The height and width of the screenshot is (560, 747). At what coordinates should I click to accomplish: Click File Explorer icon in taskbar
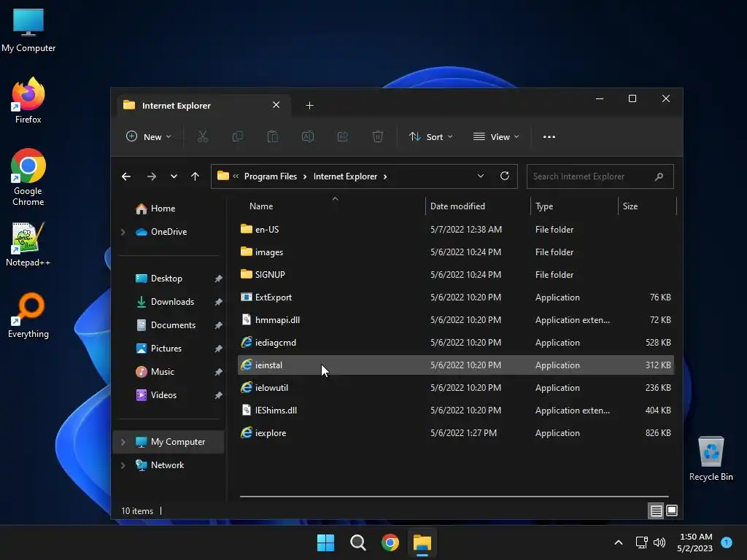tap(422, 542)
